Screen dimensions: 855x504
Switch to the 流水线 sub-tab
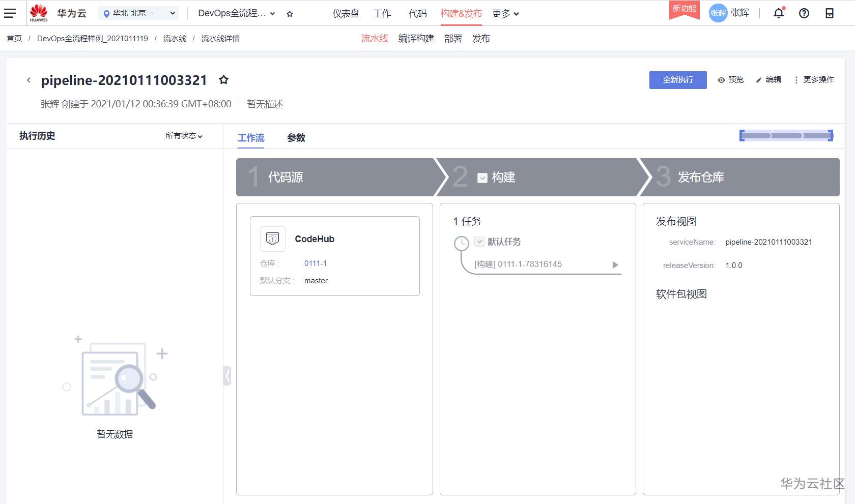(x=375, y=39)
